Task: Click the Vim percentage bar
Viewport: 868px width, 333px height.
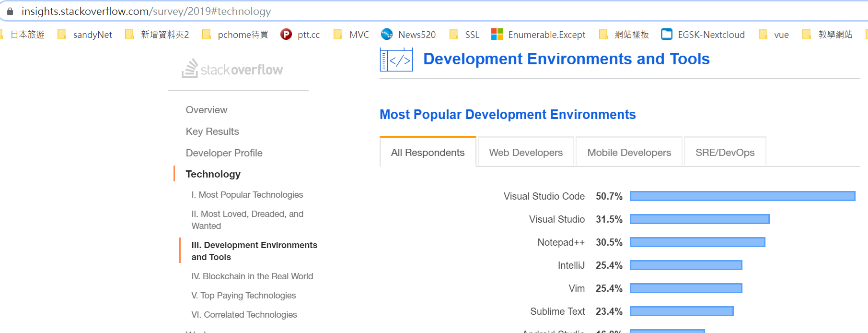Action: (x=686, y=288)
